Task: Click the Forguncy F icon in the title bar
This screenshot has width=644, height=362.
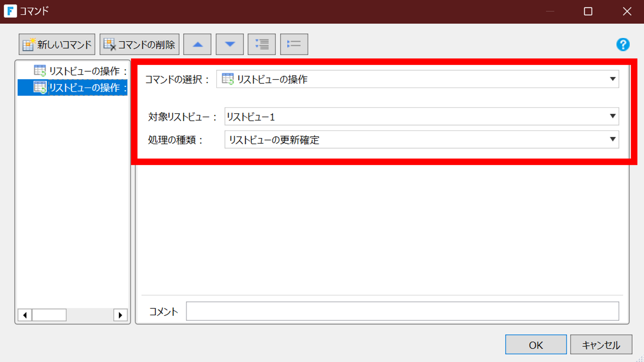Action: pyautogui.click(x=10, y=11)
